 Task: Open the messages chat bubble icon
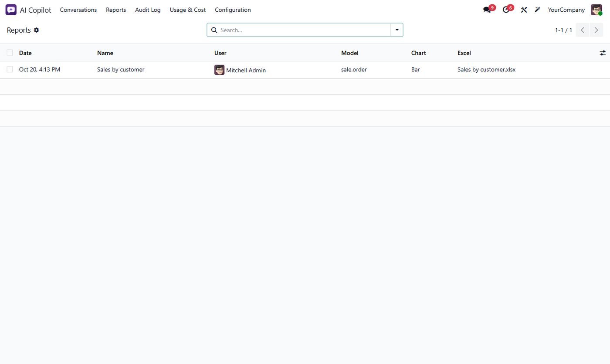click(x=487, y=10)
